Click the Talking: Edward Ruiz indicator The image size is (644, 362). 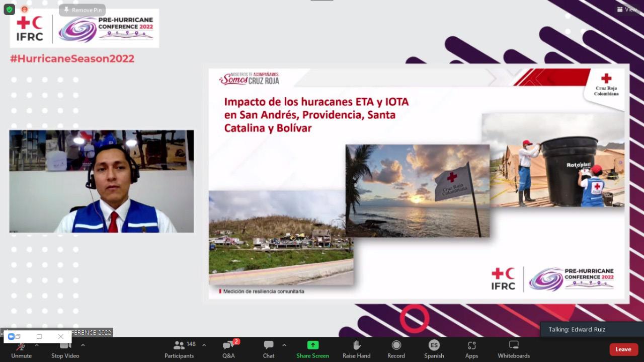click(x=592, y=329)
